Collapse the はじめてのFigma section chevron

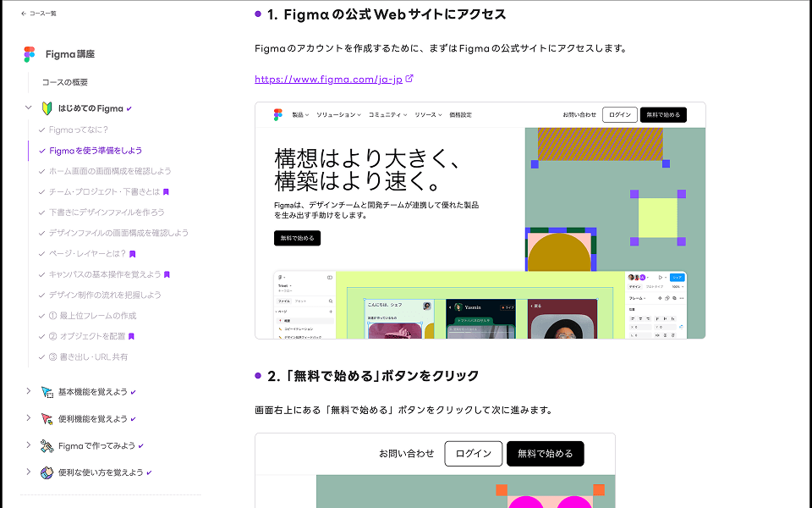coord(28,108)
